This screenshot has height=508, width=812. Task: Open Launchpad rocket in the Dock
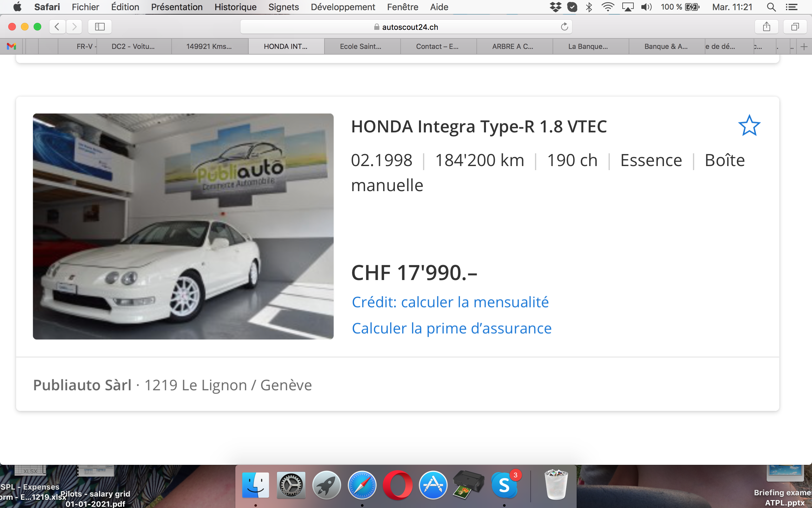pos(326,485)
